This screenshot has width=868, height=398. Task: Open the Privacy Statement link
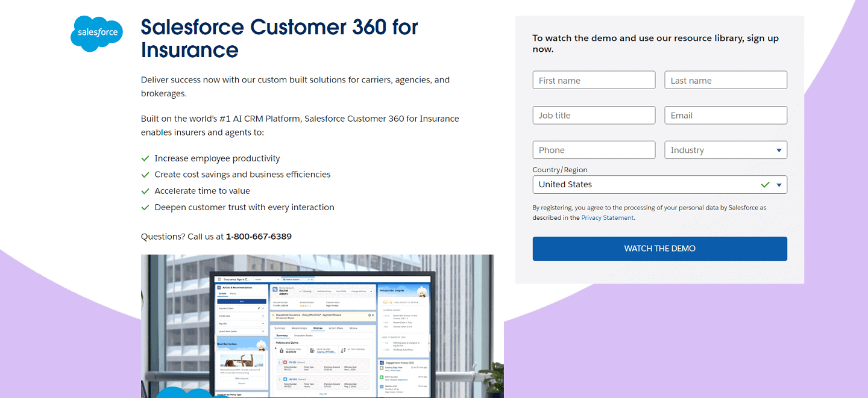pyautogui.click(x=607, y=217)
